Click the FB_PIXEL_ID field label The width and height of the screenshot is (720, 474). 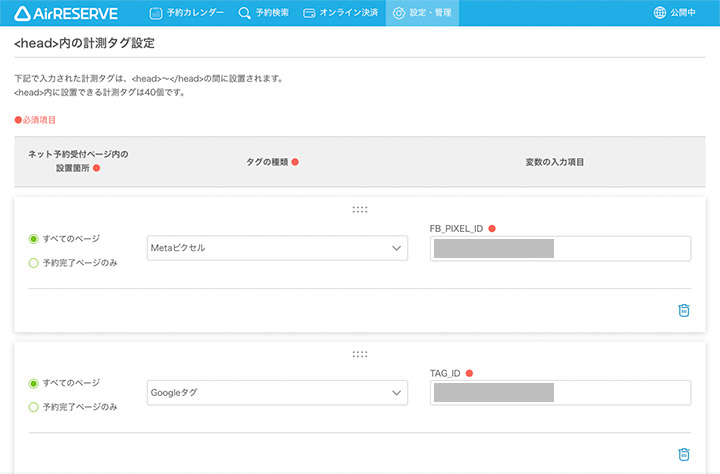tap(456, 229)
